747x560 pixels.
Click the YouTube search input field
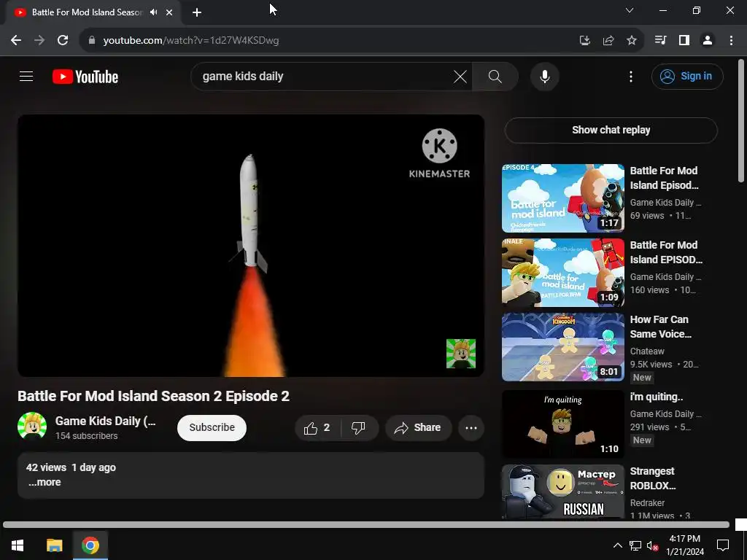tap(324, 76)
